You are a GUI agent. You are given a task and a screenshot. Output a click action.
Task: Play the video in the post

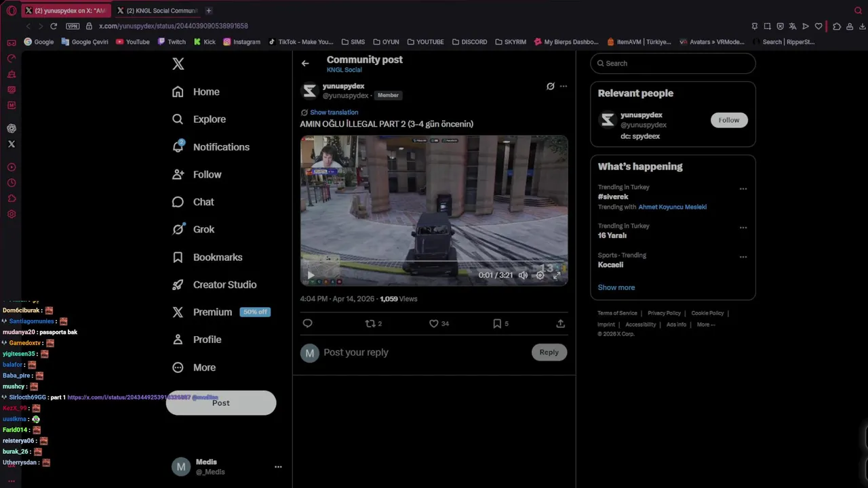click(311, 275)
